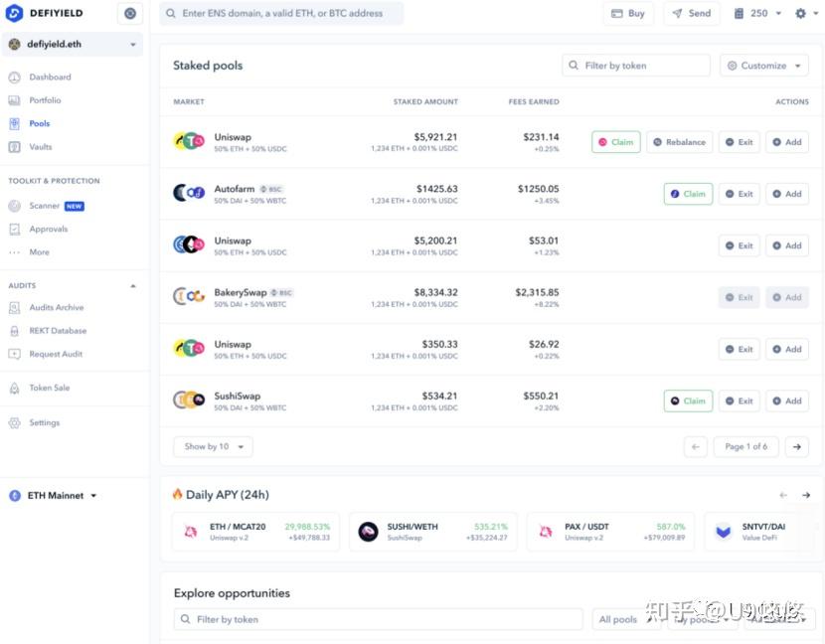
Task: Exit the $350.33 Uniswap pool
Action: 740,350
